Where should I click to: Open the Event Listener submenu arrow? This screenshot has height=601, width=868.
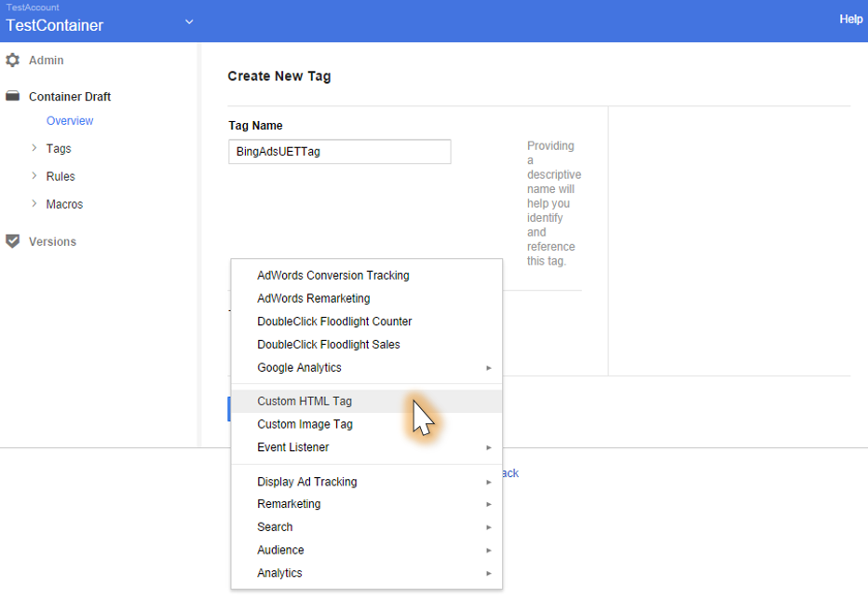488,447
